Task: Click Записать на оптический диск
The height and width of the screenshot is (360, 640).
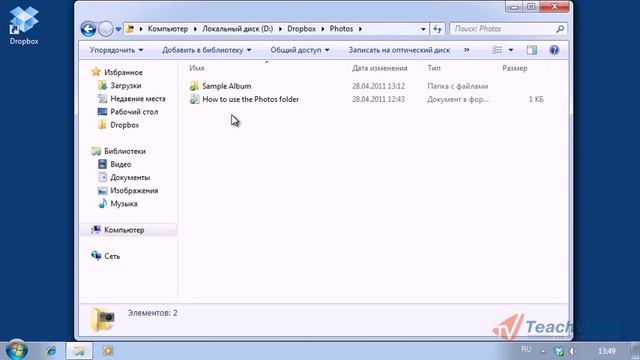Action: [x=399, y=50]
